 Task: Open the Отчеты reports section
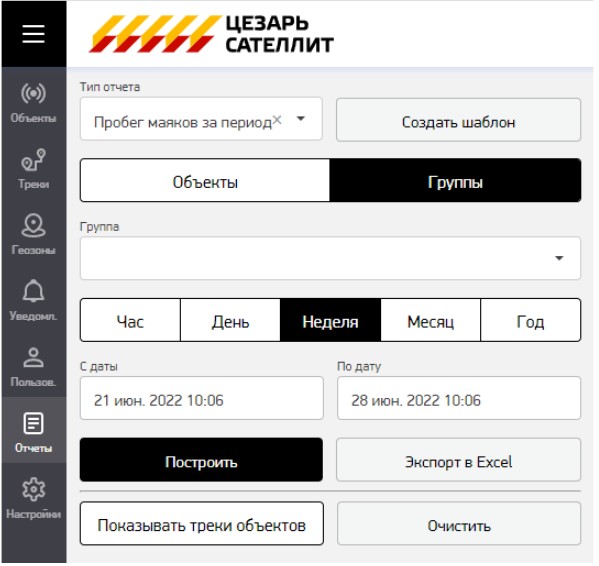coord(34,432)
